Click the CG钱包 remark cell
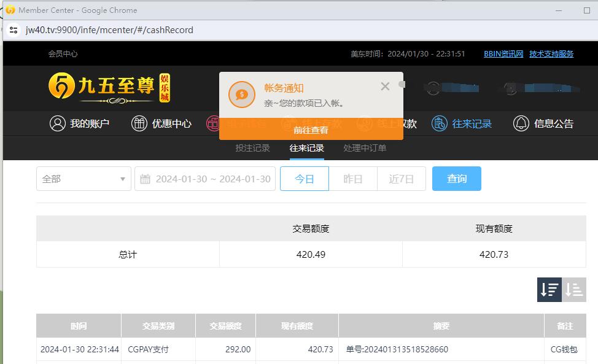 point(564,349)
